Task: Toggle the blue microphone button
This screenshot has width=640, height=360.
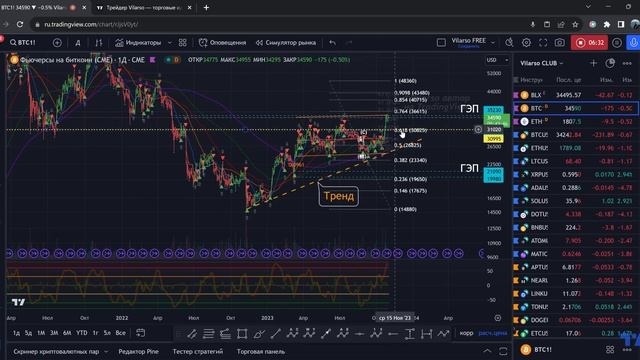Action: click(x=633, y=42)
